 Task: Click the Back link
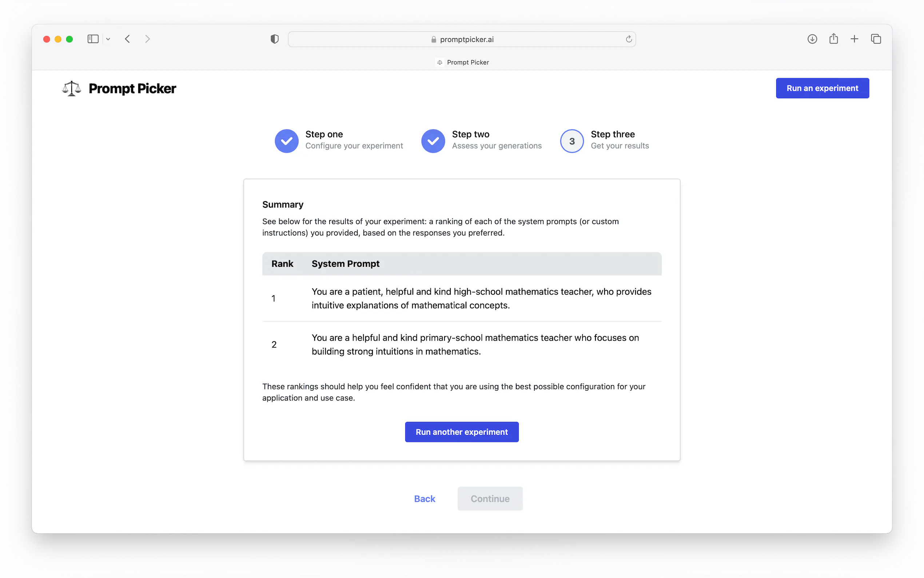(425, 499)
